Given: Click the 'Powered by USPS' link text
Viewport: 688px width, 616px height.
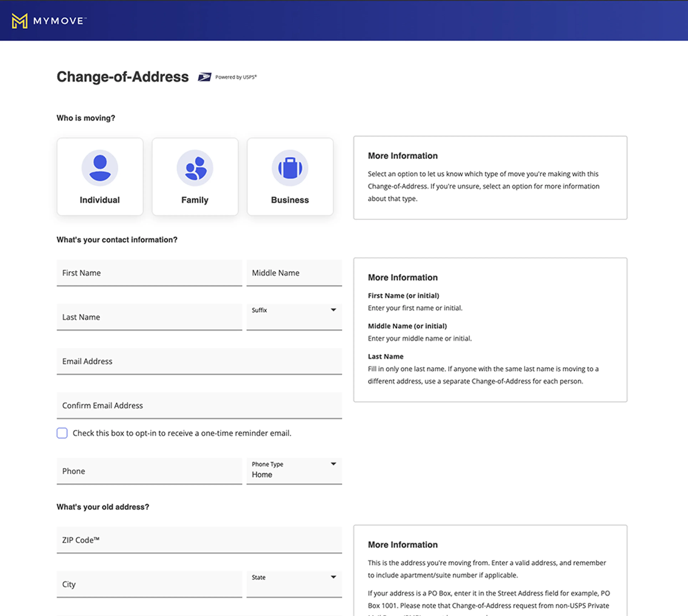Looking at the screenshot, I should click(x=236, y=77).
